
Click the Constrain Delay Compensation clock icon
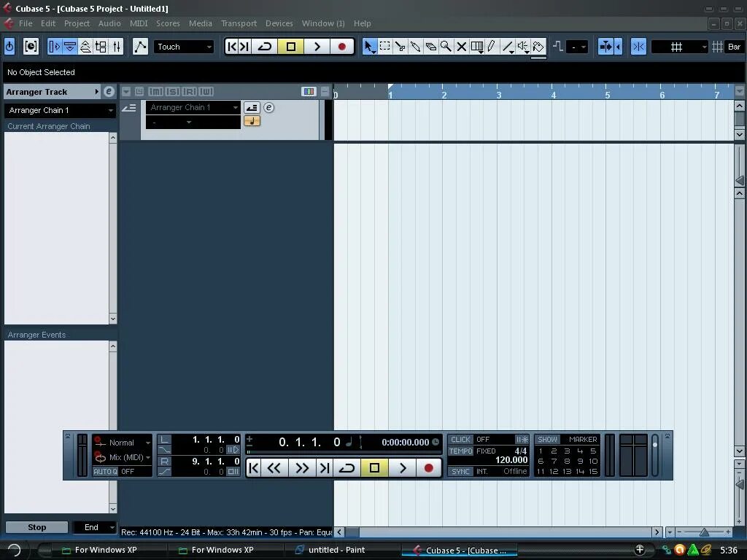pyautogui.click(x=31, y=47)
